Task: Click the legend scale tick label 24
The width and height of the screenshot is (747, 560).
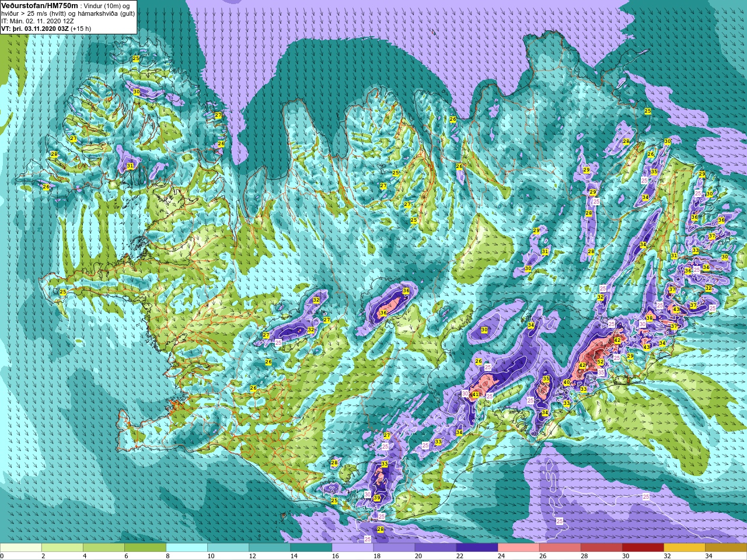Action: pos(501,556)
